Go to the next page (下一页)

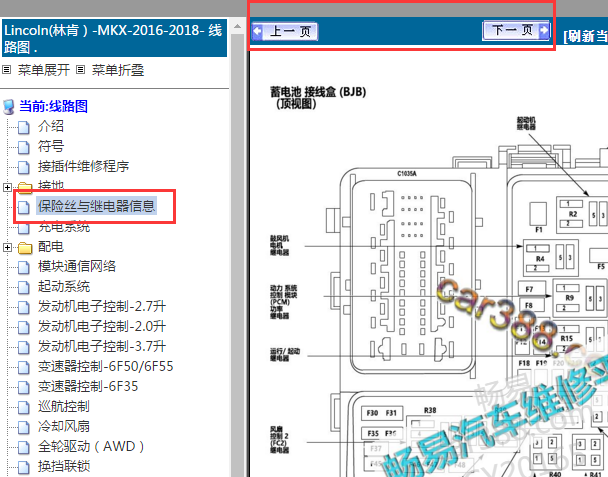tap(516, 30)
